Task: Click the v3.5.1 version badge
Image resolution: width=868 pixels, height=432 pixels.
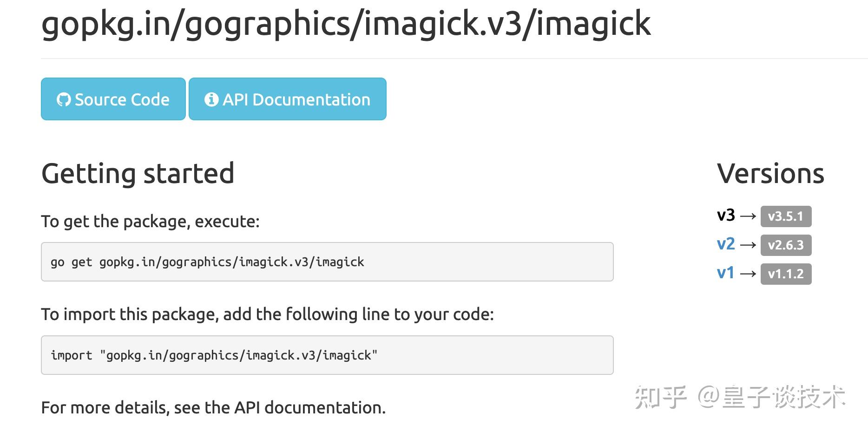Action: coord(786,216)
